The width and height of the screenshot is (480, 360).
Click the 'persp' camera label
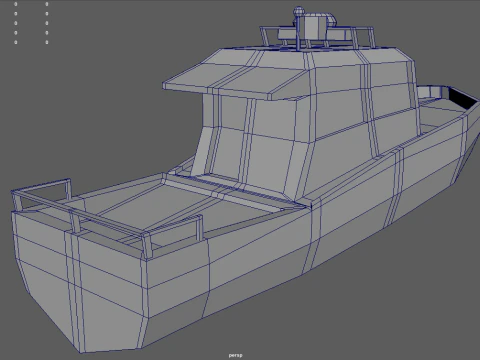(x=236, y=355)
